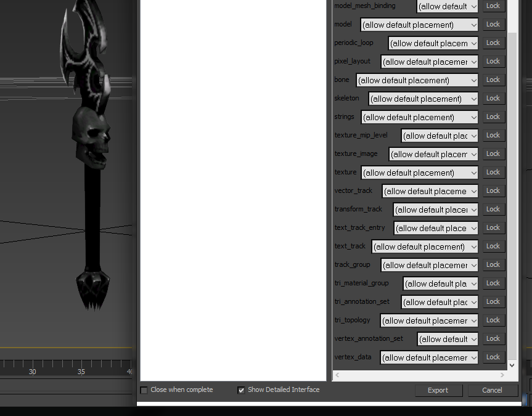Lock the vertex_data placement

[493, 357]
